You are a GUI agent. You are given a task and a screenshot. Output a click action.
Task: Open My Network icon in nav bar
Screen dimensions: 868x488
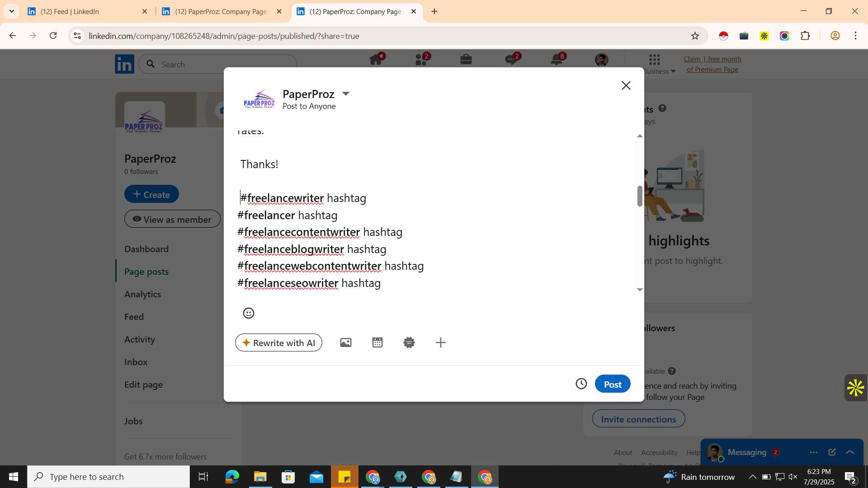click(x=421, y=60)
